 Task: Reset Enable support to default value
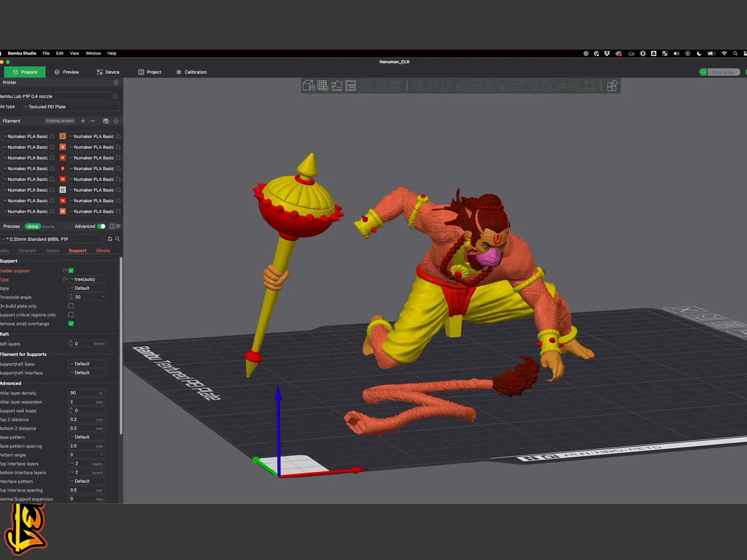(65, 271)
